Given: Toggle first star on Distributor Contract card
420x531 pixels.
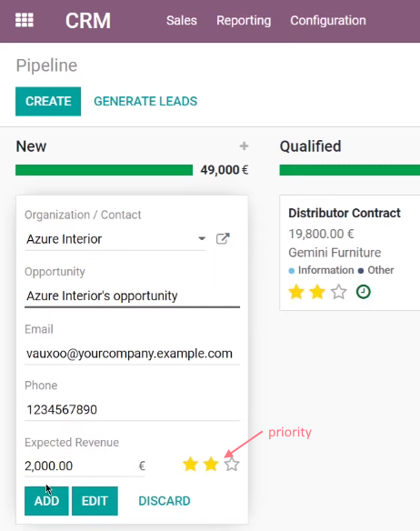Looking at the screenshot, I should point(296,292).
